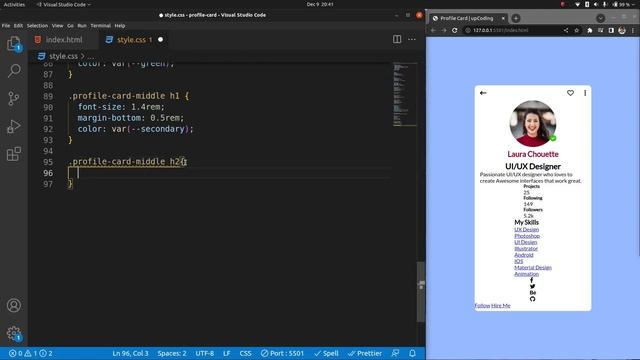Open the Manage gear icon
640x360 pixels.
click(13, 333)
